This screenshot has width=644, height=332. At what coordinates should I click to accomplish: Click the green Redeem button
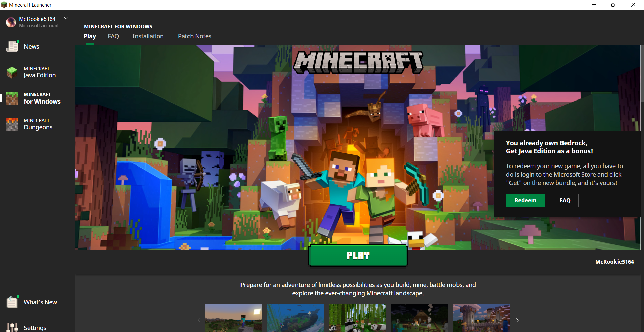tap(525, 200)
